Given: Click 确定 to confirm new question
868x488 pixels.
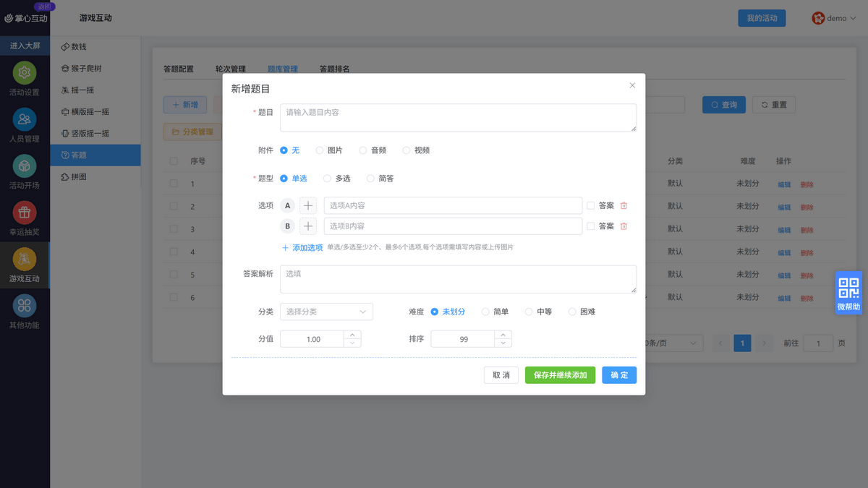Looking at the screenshot, I should coord(619,375).
